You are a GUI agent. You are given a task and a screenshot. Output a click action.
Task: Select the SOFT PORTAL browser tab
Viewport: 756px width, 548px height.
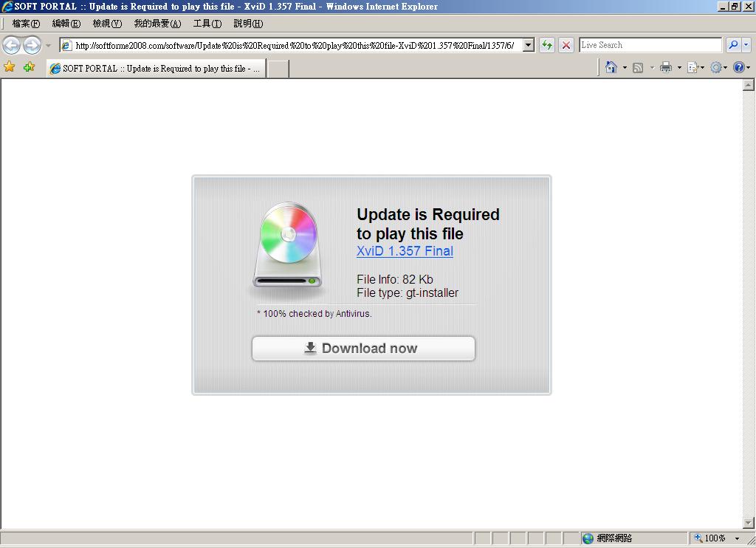(157, 69)
